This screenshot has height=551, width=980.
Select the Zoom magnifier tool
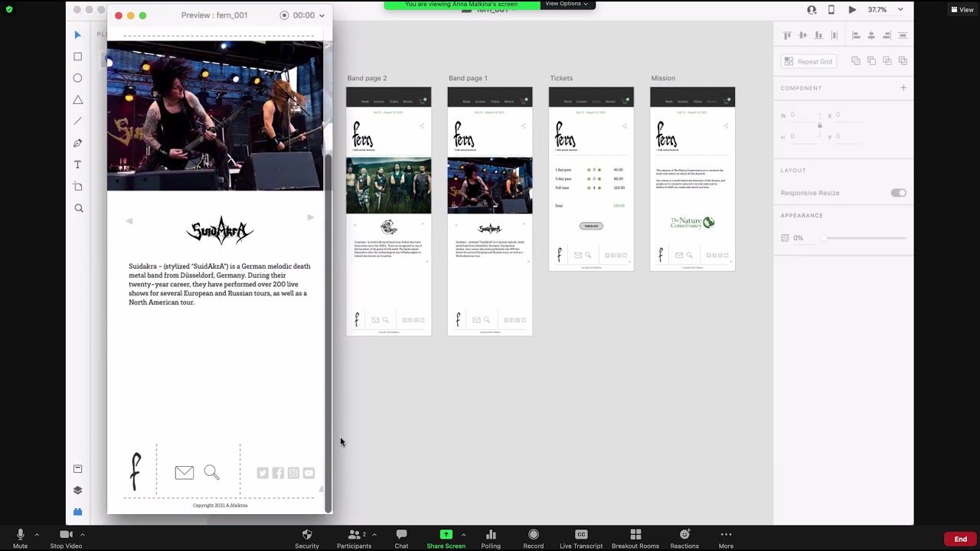[x=77, y=208]
